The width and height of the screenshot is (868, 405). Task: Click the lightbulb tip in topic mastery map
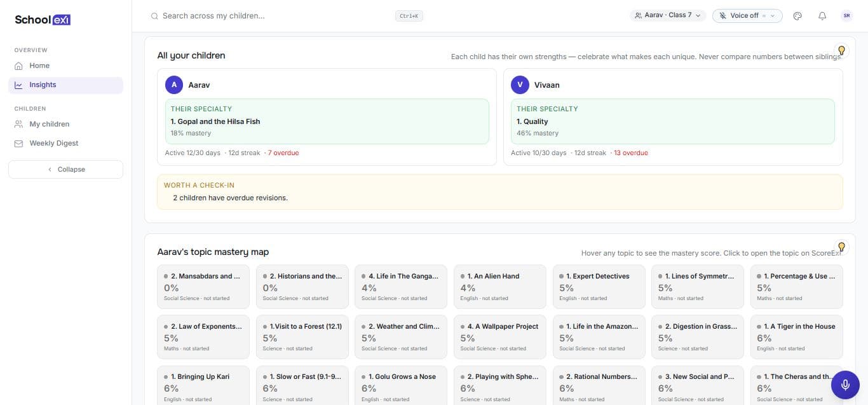[841, 247]
